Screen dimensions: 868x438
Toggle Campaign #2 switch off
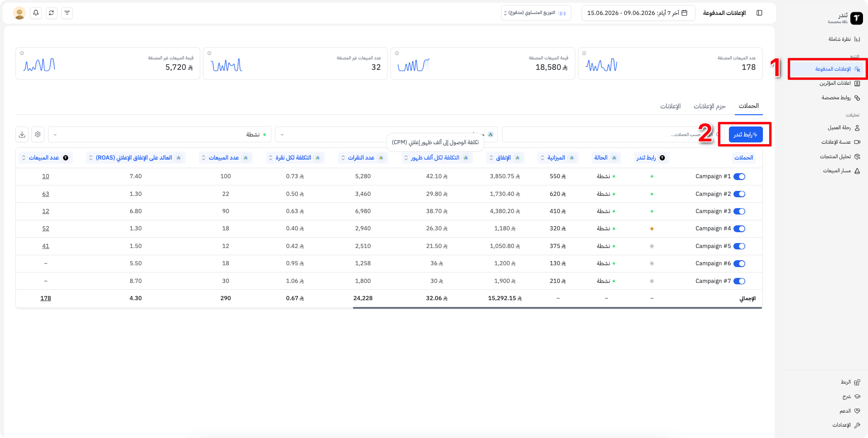[x=739, y=194]
